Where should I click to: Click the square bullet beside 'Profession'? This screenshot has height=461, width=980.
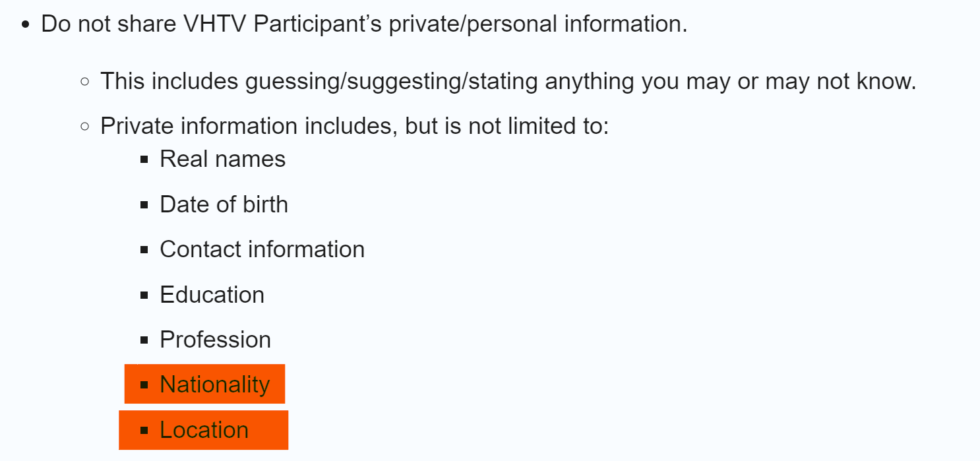144,340
